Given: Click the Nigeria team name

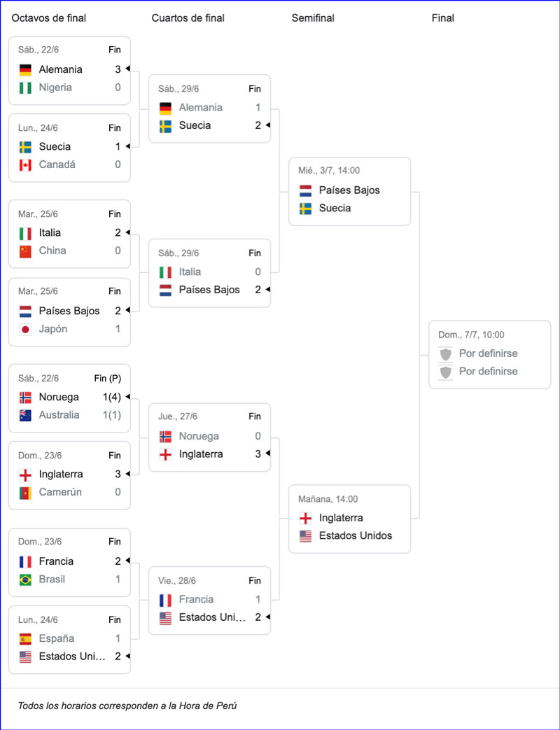Looking at the screenshot, I should point(55,87).
